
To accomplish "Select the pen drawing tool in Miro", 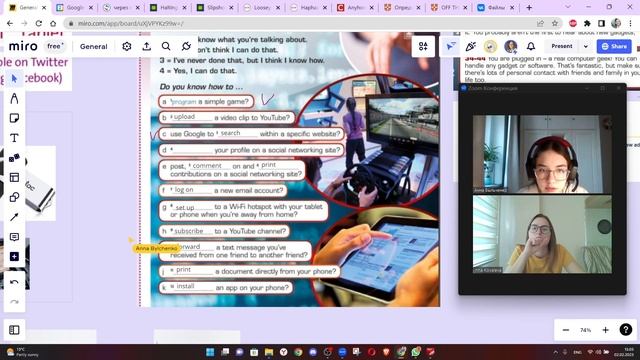I will 14,98.
